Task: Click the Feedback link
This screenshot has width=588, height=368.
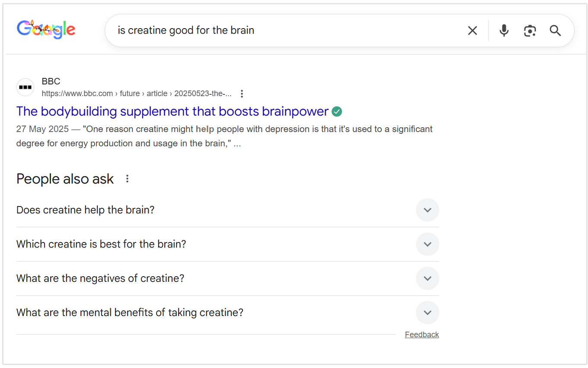Action: pos(422,334)
